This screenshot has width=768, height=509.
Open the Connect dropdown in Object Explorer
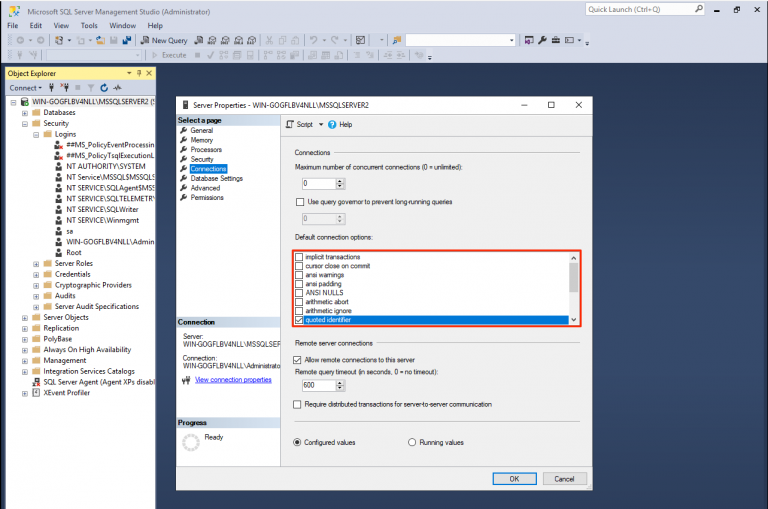[25, 88]
